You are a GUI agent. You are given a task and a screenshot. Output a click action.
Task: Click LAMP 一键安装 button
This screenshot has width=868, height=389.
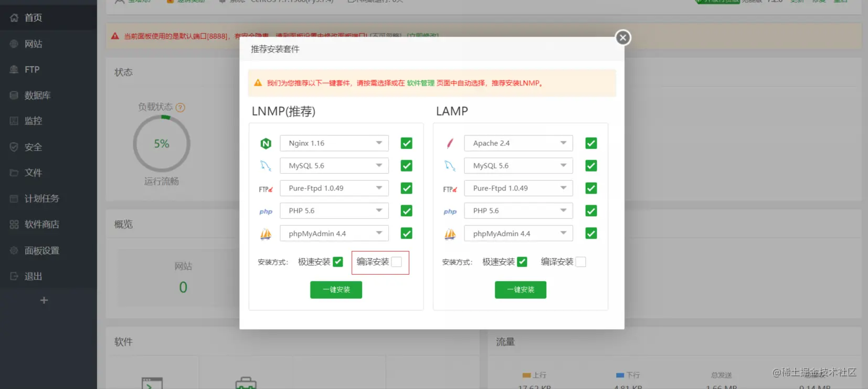tap(521, 290)
